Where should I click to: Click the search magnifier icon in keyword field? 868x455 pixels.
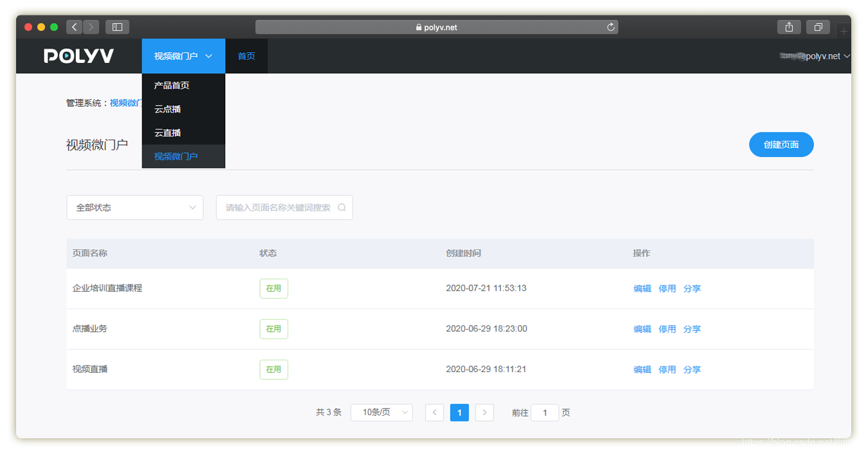[342, 208]
